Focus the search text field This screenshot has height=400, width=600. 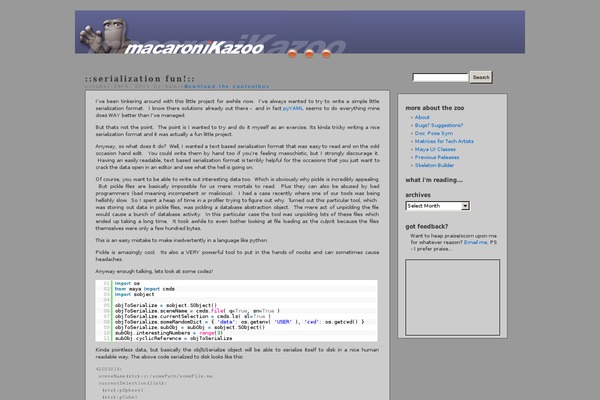pos(440,77)
